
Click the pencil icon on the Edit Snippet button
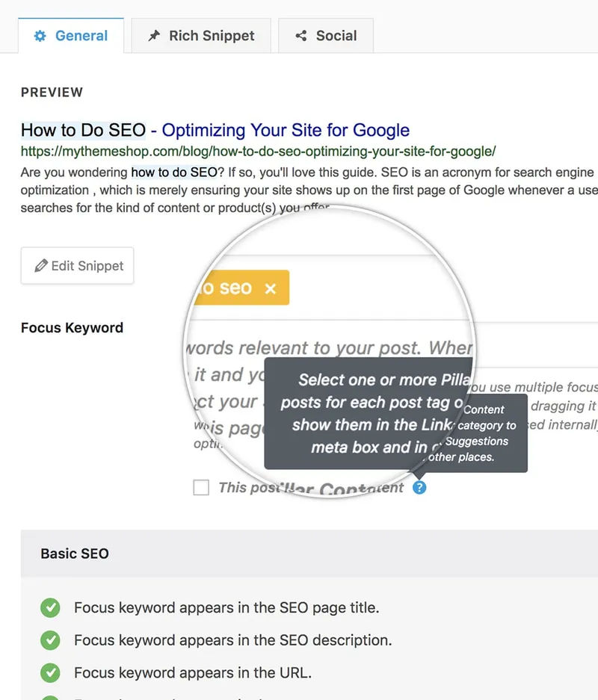coord(41,265)
